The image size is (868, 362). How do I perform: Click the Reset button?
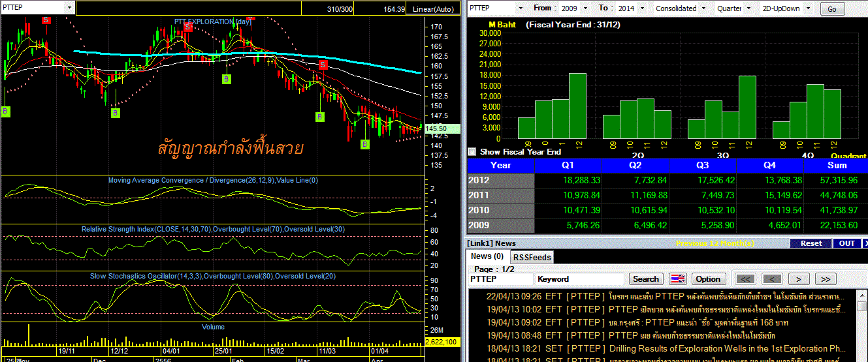coord(811,243)
